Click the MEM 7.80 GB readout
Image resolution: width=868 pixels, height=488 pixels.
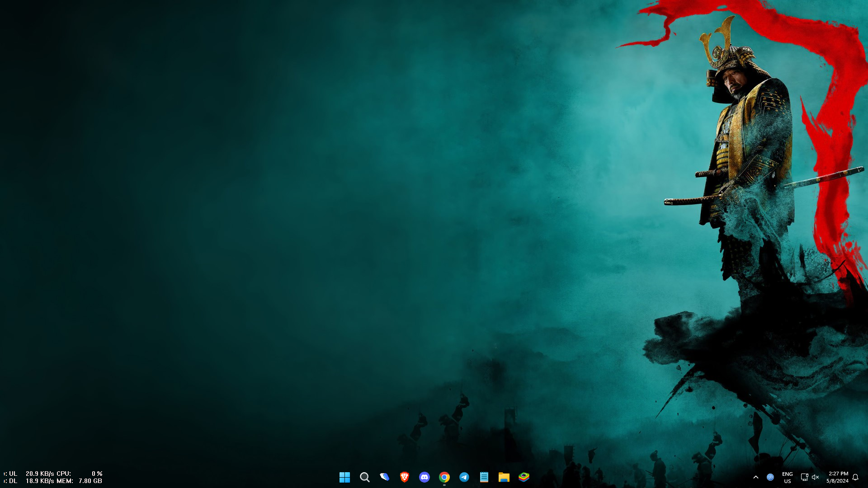pyautogui.click(x=80, y=481)
